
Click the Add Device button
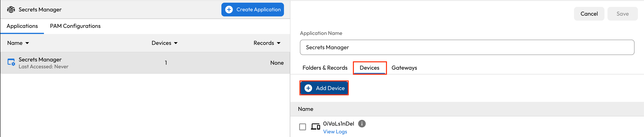tap(324, 88)
